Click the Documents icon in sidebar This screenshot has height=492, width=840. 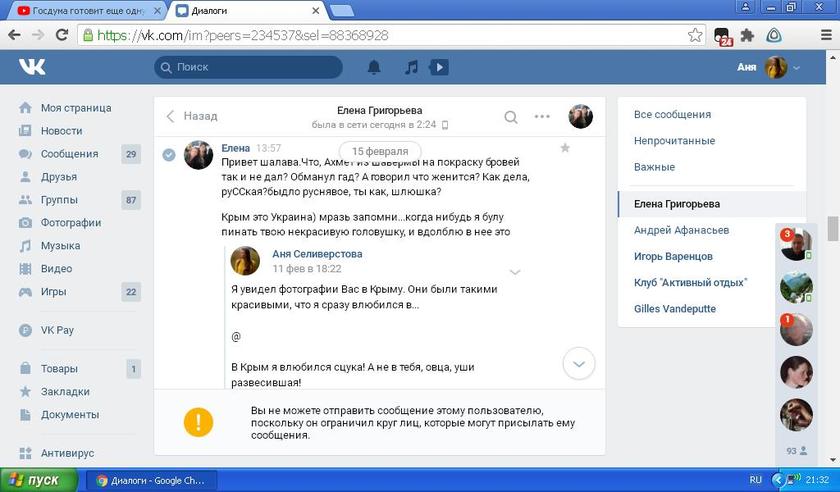point(25,414)
